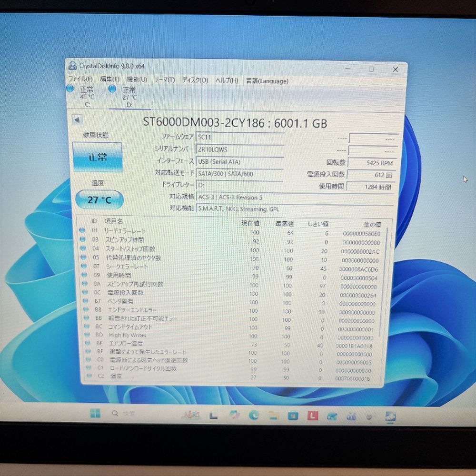Screen dimensions: 476x476
Task: Click the status dot for row BE エアフロー温度
Action: [x=88, y=343]
